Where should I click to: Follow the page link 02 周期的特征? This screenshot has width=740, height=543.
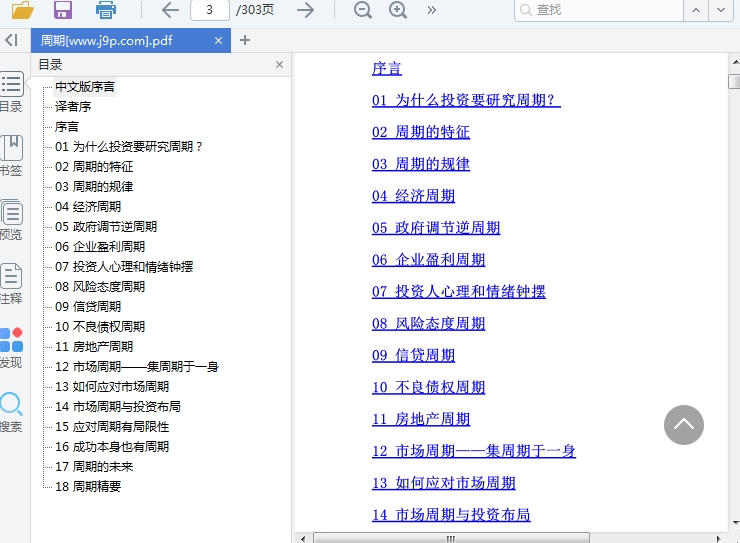click(x=421, y=132)
